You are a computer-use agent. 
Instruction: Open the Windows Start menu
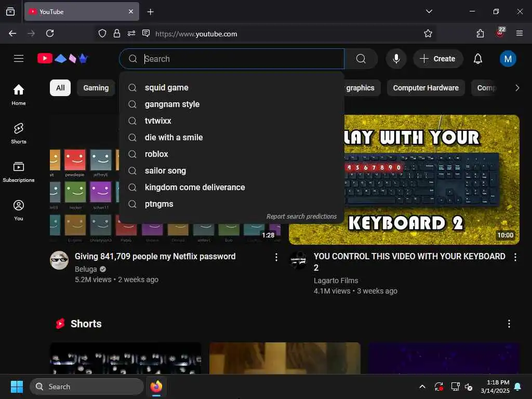pos(17,387)
